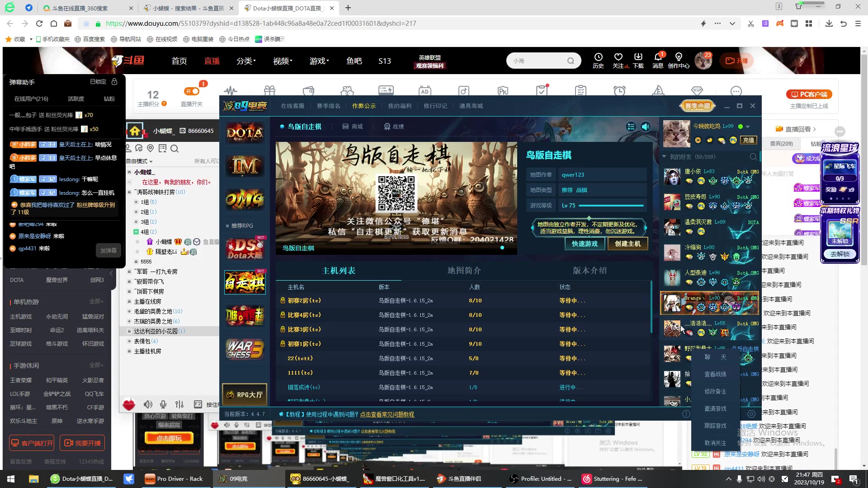Select the OMG game icon in 09 sidebar
The height and width of the screenshot is (488, 868).
pyautogui.click(x=245, y=199)
